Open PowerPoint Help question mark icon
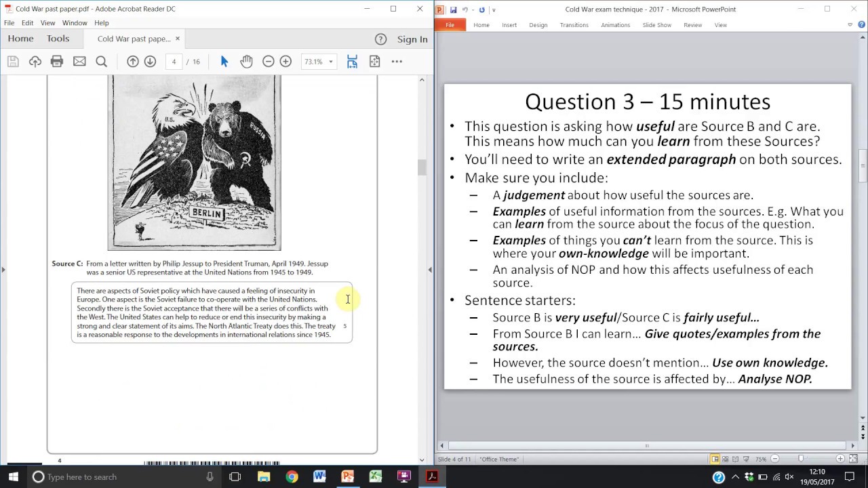Screen dimensions: 868x488 tap(861, 25)
